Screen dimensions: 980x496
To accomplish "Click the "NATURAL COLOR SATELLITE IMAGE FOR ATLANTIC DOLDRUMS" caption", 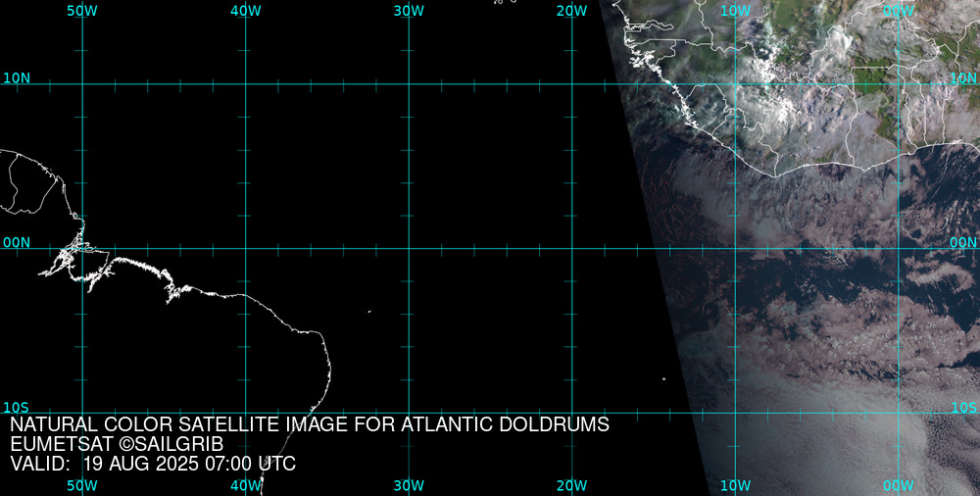I will coord(310,424).
